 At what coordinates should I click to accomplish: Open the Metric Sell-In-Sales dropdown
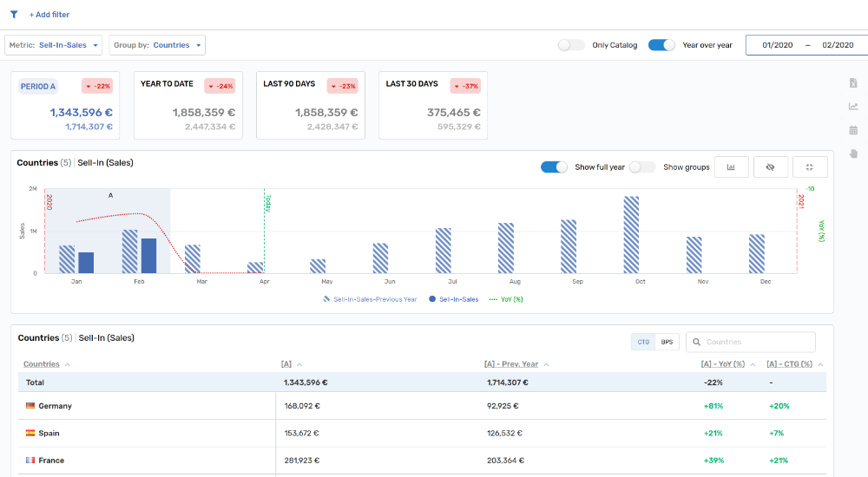coord(54,45)
